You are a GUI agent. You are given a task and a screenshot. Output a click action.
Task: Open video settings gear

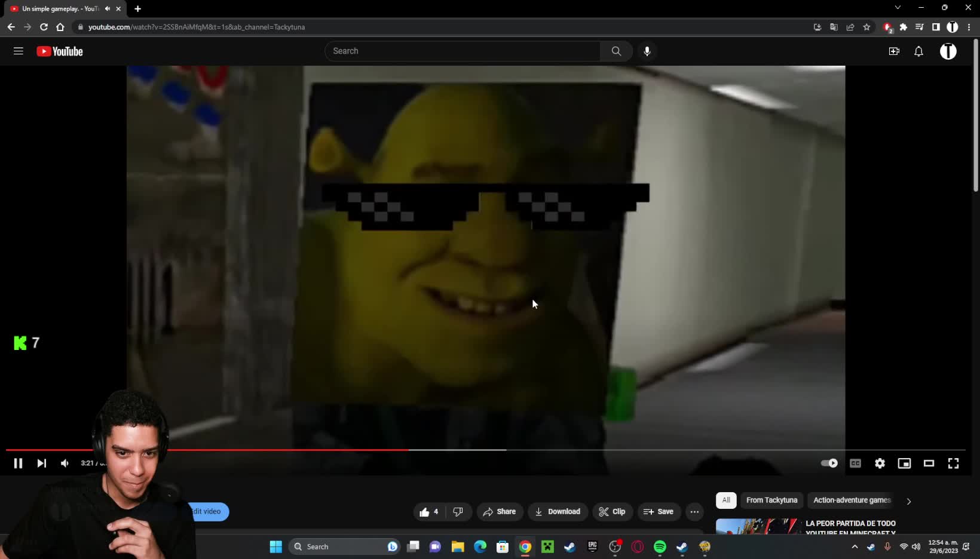click(x=880, y=463)
